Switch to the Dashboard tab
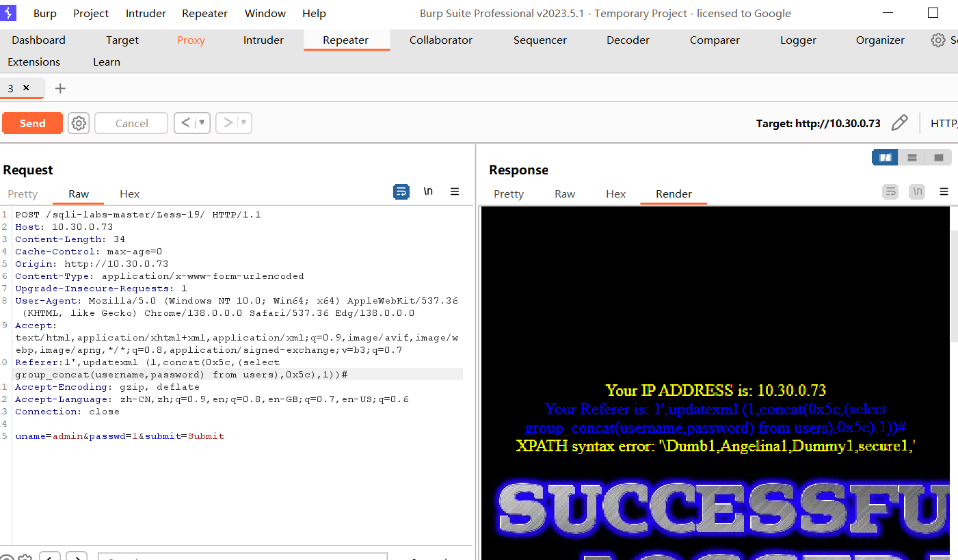 [38, 40]
